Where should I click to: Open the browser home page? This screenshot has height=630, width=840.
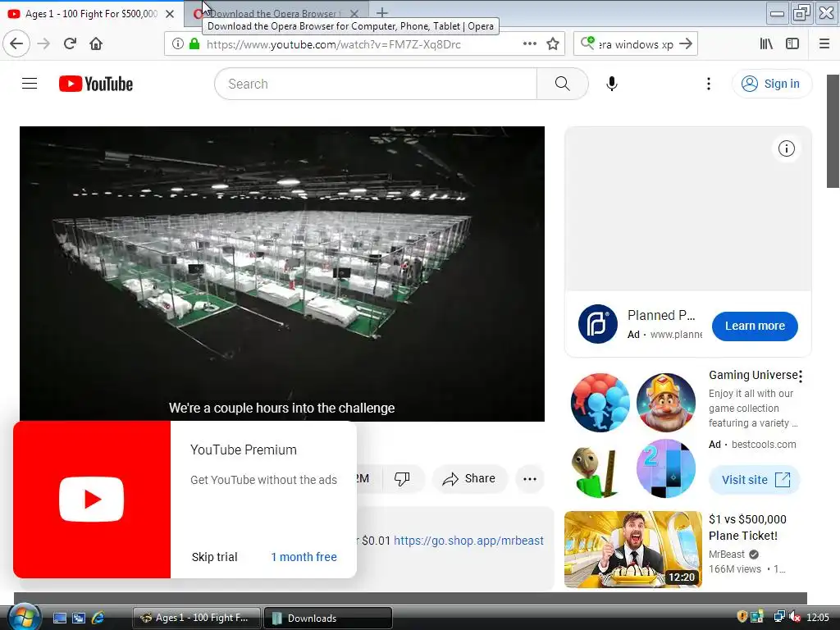coord(96,44)
